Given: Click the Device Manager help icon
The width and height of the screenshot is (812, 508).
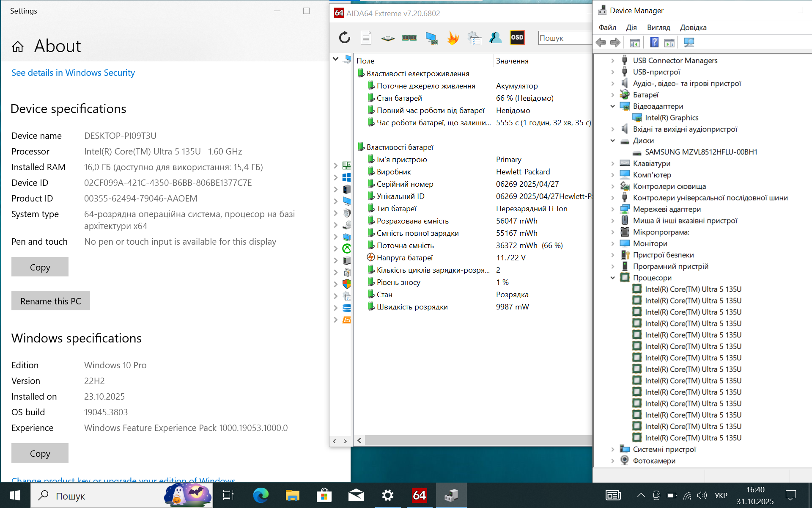Looking at the screenshot, I should click(654, 42).
